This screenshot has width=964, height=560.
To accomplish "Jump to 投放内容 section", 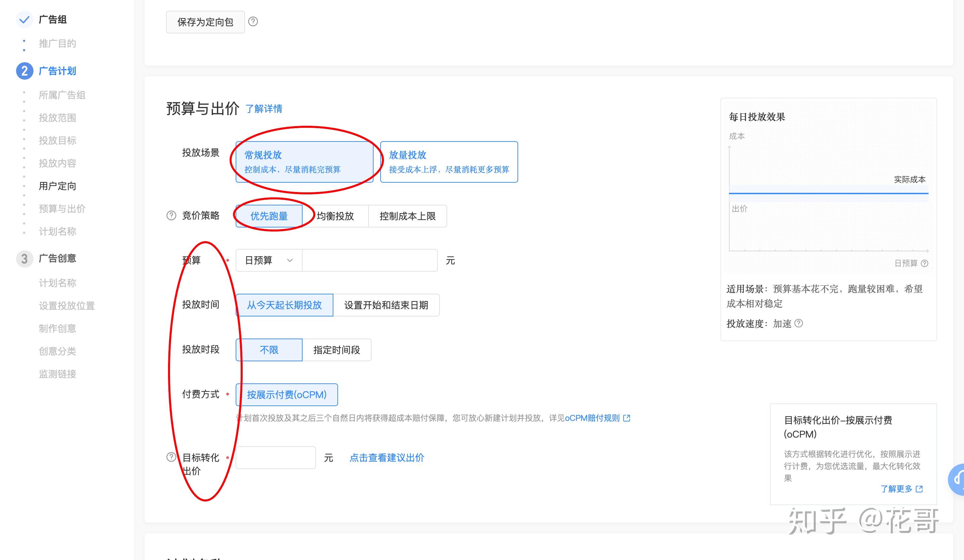I will (57, 163).
